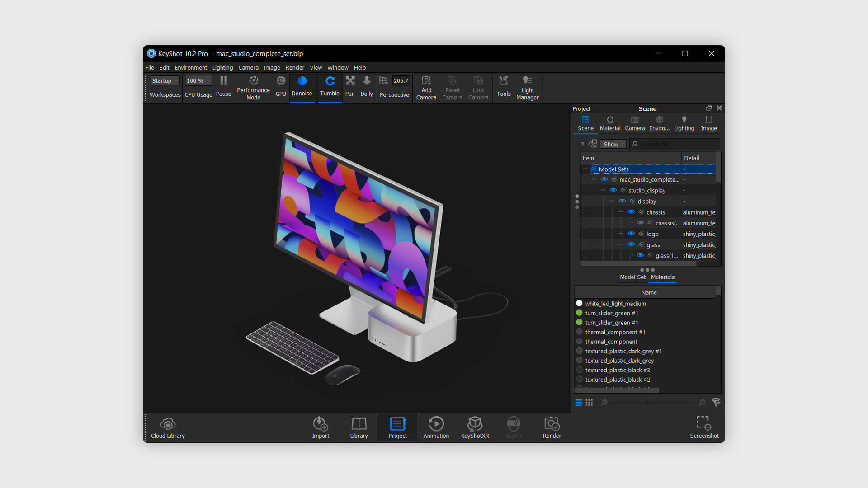The height and width of the screenshot is (488, 868).
Task: Toggle visibility of the glass group
Action: [x=631, y=244]
